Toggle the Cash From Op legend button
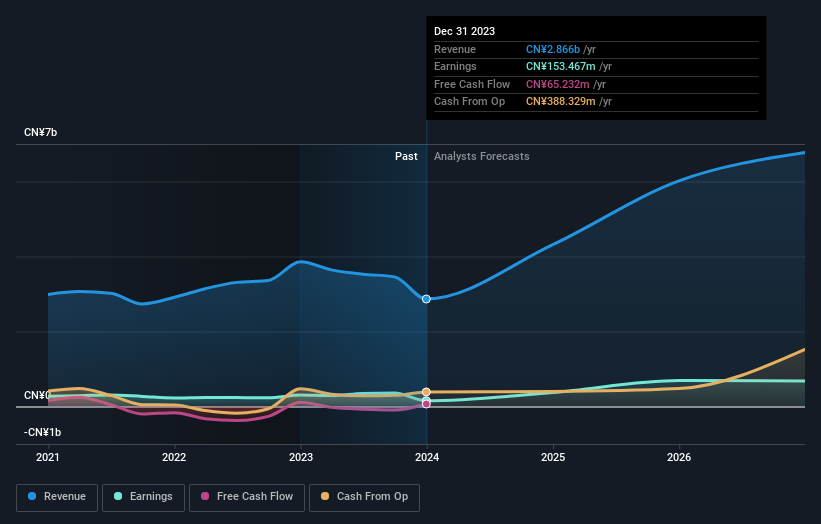The width and height of the screenshot is (821, 524). [364, 497]
